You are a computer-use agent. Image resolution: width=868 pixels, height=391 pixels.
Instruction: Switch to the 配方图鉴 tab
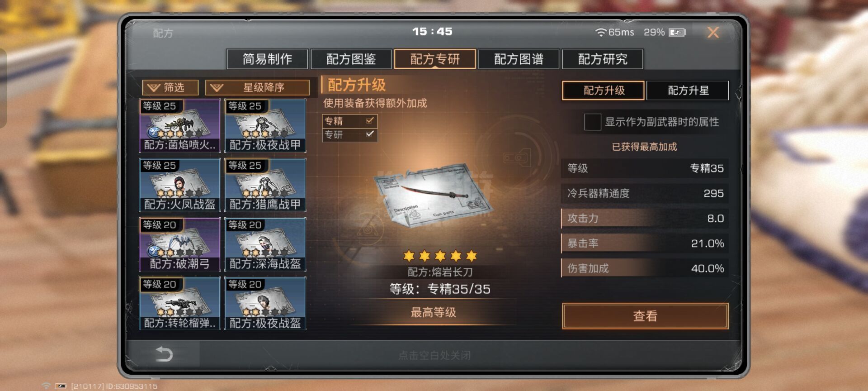point(351,59)
